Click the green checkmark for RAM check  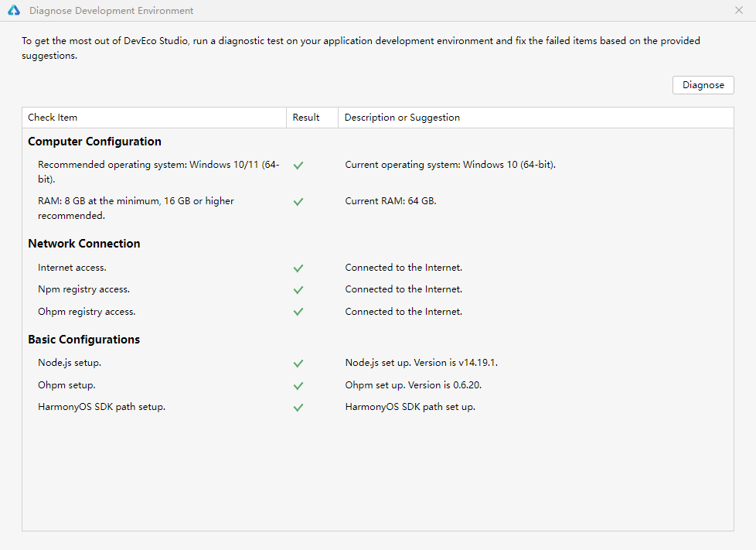pos(298,202)
